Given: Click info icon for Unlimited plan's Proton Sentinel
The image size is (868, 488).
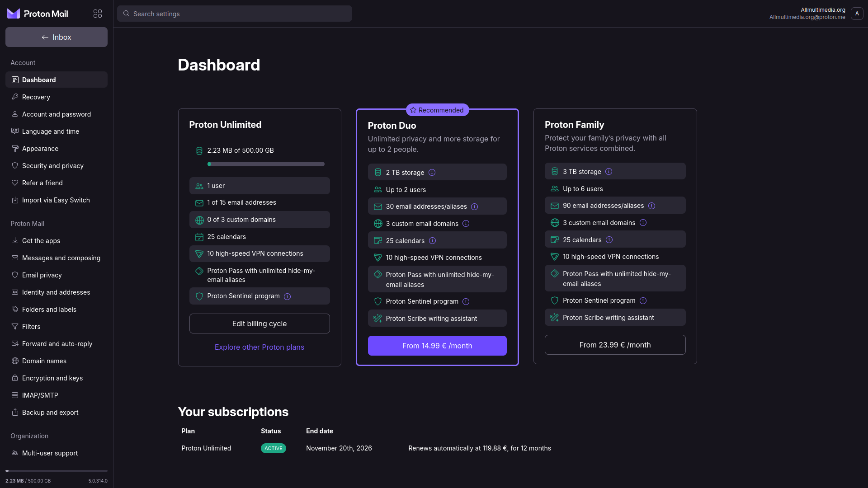Looking at the screenshot, I should 287,296.
